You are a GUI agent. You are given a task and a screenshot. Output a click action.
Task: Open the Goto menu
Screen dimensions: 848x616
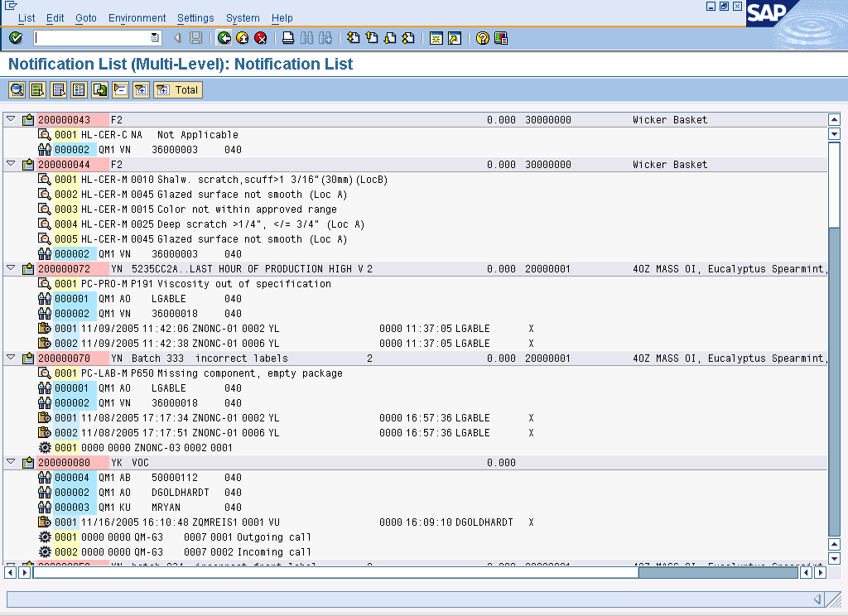[x=86, y=18]
